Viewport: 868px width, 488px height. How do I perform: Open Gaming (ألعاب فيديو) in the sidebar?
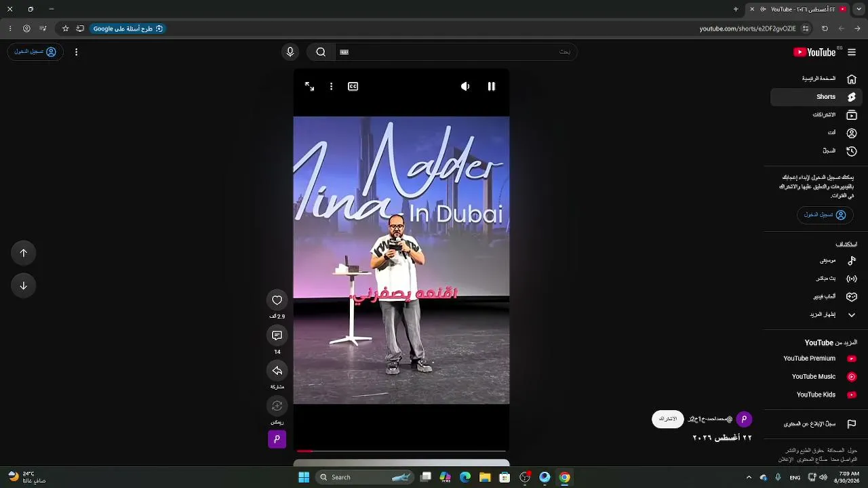click(x=816, y=297)
